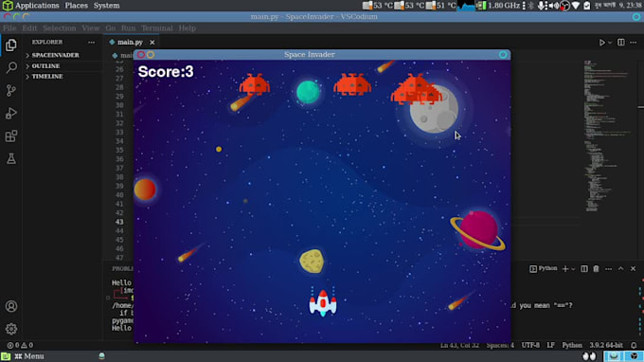Open the View menu
The image size is (644, 362).
90,27
